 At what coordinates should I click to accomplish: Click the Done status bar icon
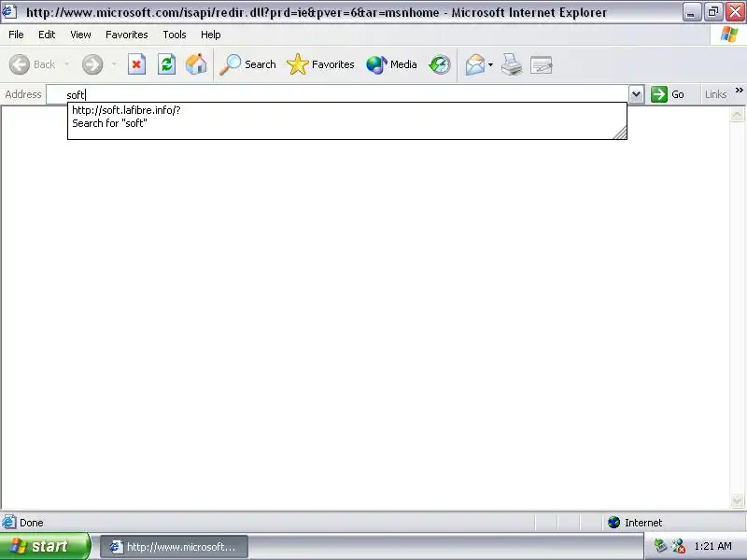click(x=9, y=522)
